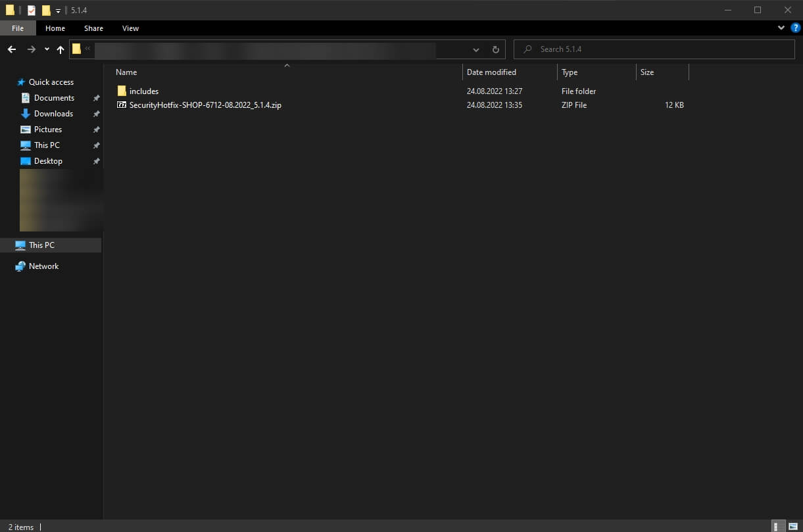This screenshot has width=803, height=532.
Task: Select Network in the navigation pane
Action: tap(43, 266)
